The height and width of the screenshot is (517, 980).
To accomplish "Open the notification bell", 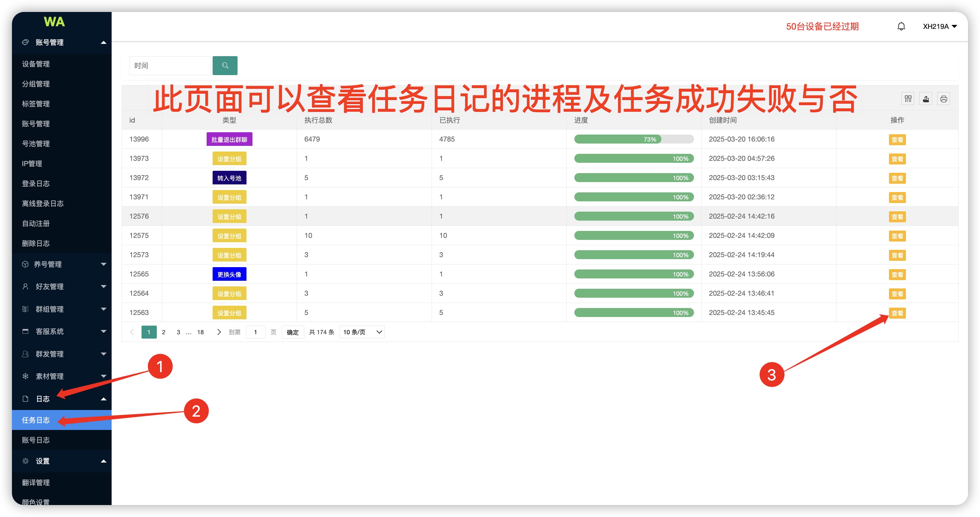I will [x=901, y=26].
